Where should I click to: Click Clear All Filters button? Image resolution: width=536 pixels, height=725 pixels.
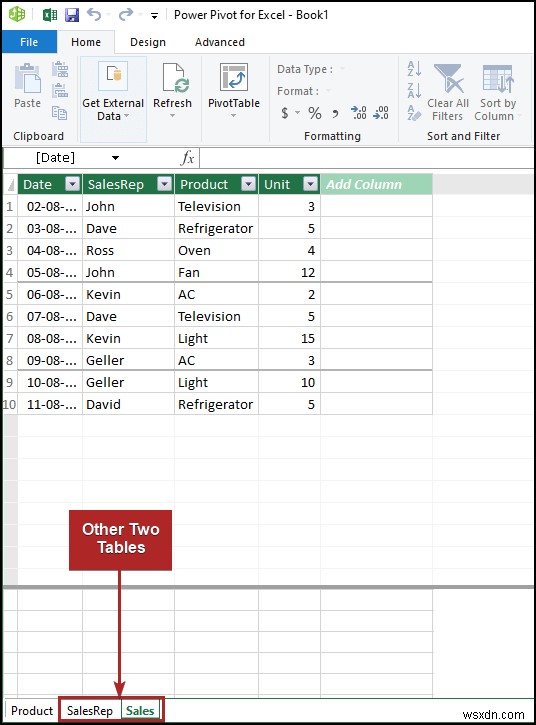coord(448,92)
